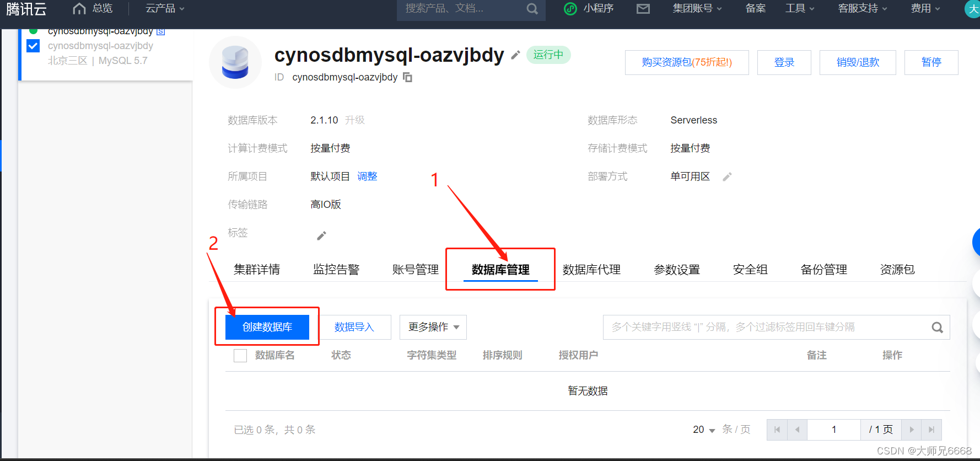Click the Serverless tag icon in sidebar
The height and width of the screenshot is (461, 980).
coord(161,31)
